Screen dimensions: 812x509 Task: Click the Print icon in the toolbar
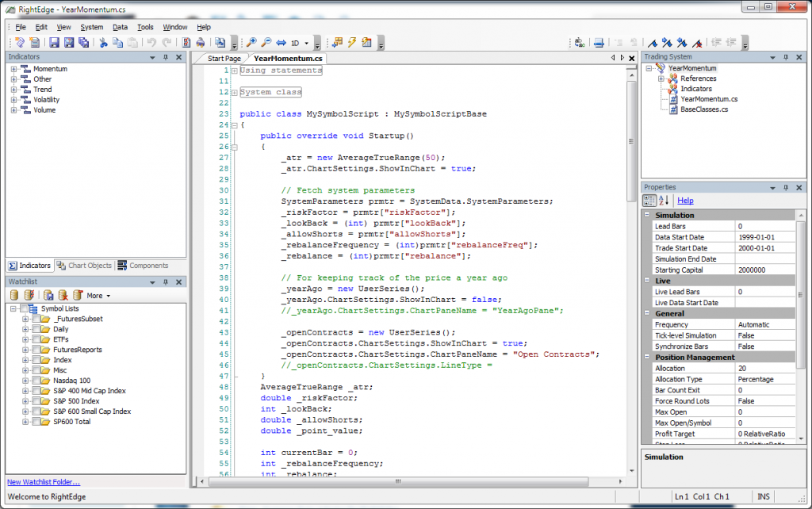[599, 43]
